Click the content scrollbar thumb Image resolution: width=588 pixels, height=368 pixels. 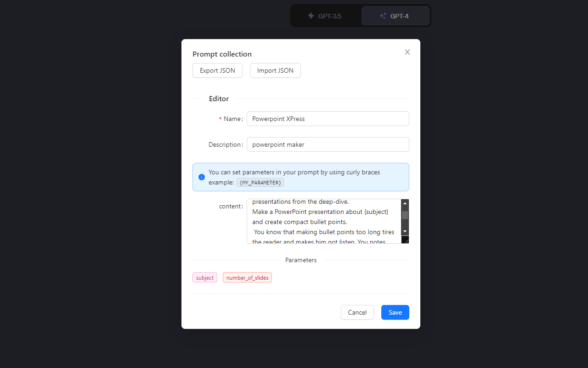[x=405, y=215]
